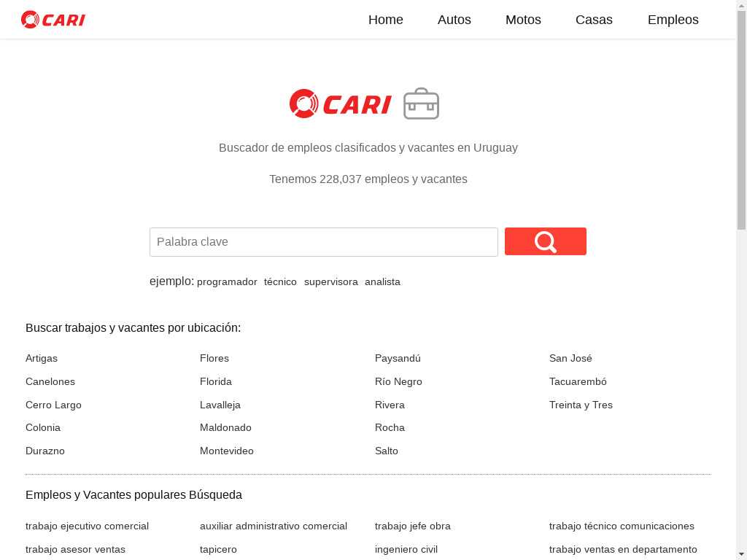Browse jobs in Treinta y Tres

(581, 405)
